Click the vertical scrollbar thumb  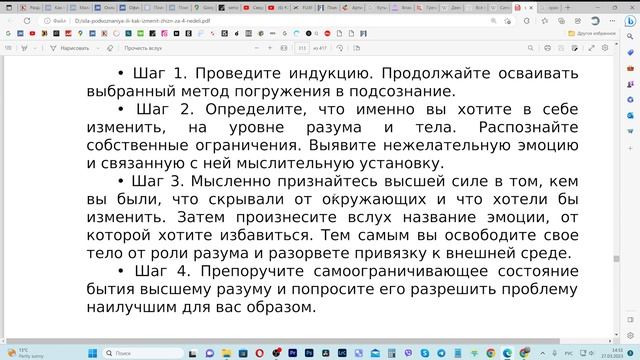tap(616, 259)
